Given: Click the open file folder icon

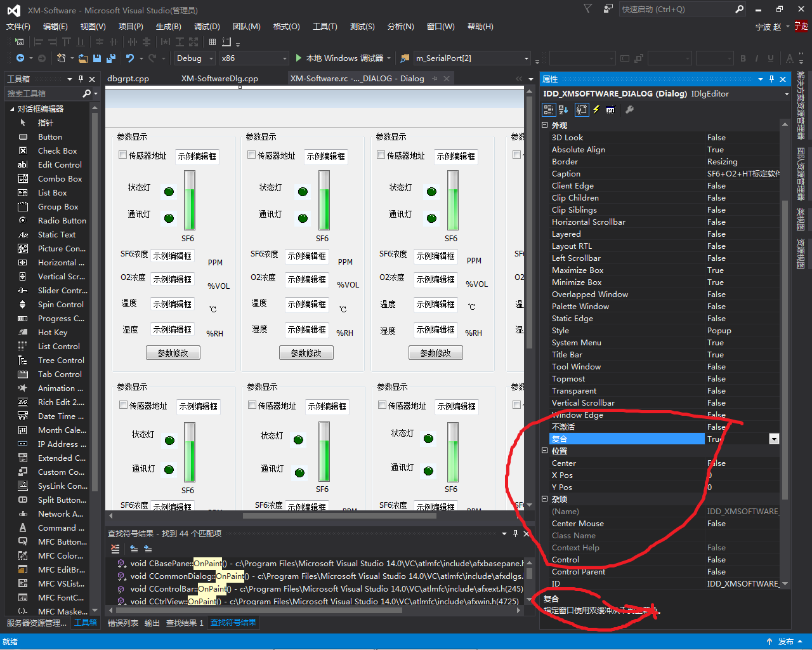Looking at the screenshot, I should 82,58.
